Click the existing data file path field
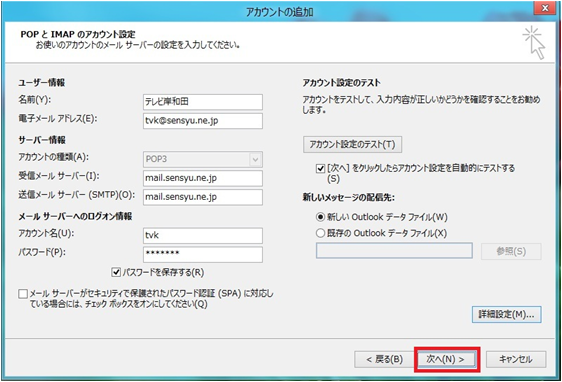562x382 pixels. point(394,251)
